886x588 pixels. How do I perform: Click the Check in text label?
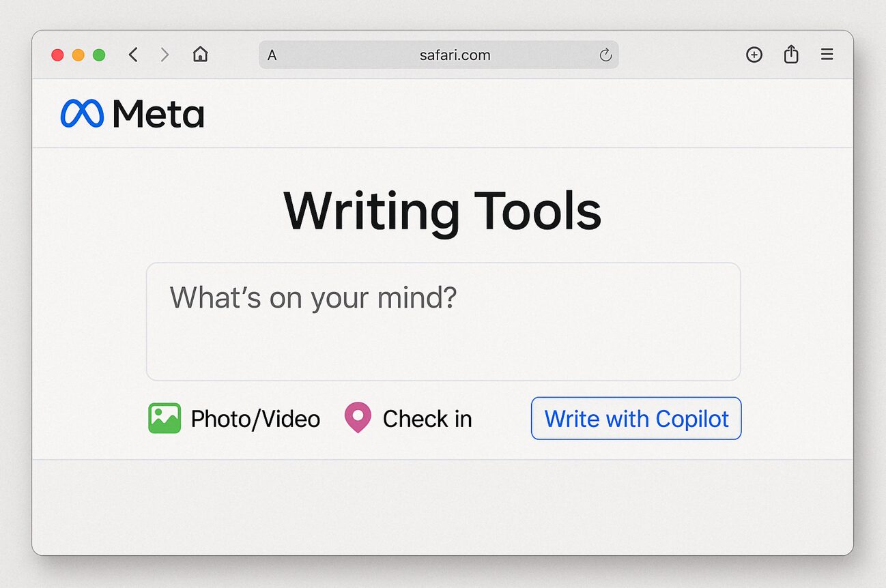(427, 419)
